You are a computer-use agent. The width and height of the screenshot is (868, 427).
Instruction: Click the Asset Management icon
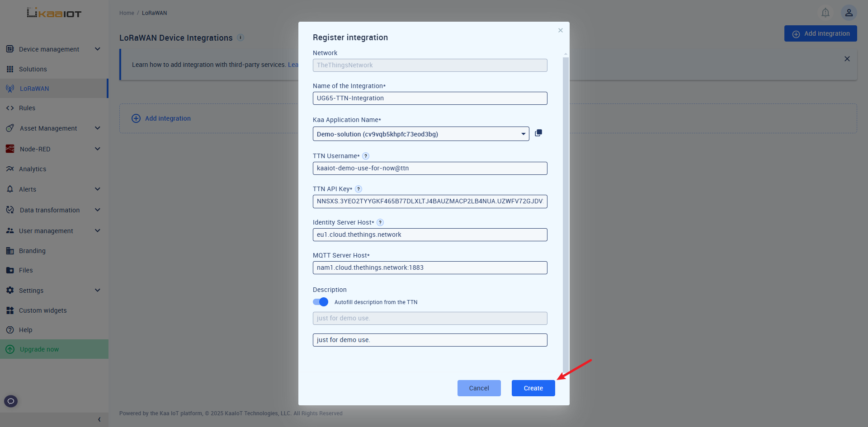click(10, 128)
